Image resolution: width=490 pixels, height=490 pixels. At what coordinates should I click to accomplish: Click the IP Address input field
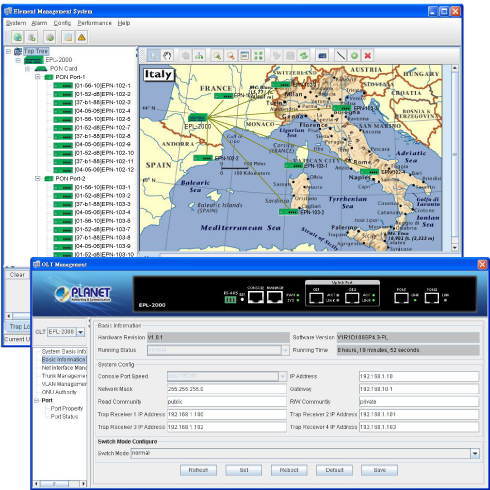pyautogui.click(x=419, y=376)
